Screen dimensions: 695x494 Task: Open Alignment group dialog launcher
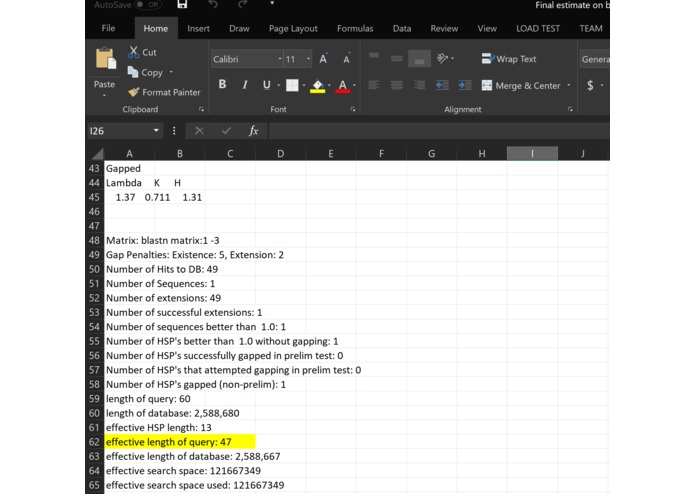tap(570, 109)
